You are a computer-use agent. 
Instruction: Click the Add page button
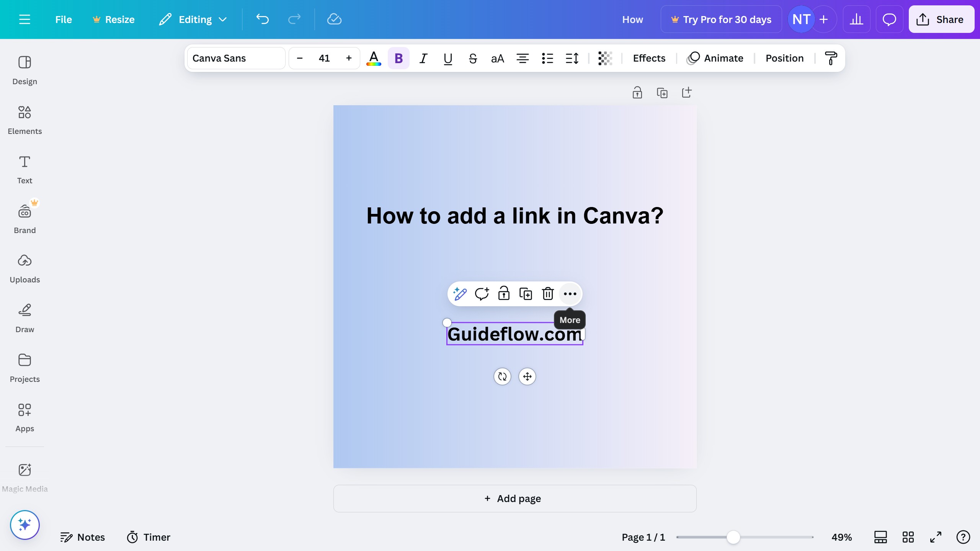(514, 499)
